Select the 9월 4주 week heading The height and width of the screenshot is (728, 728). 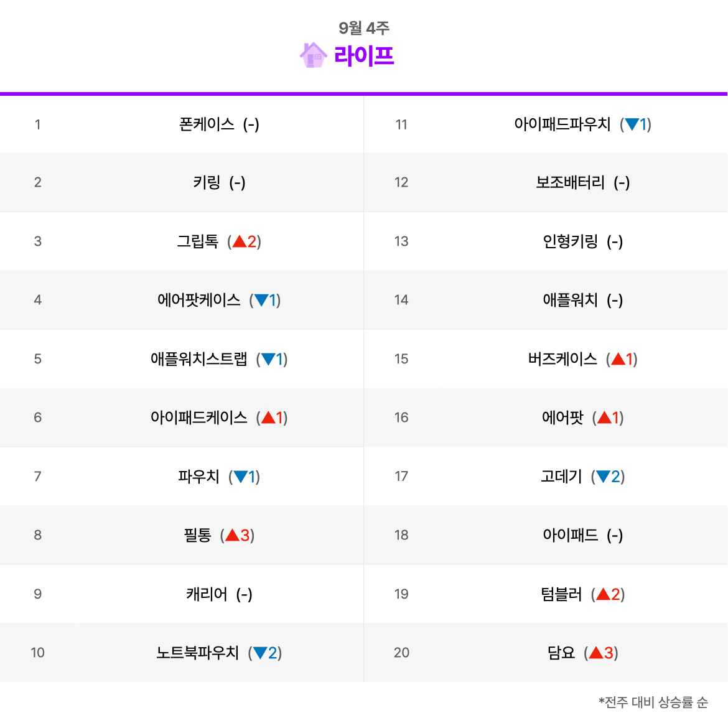[364, 28]
